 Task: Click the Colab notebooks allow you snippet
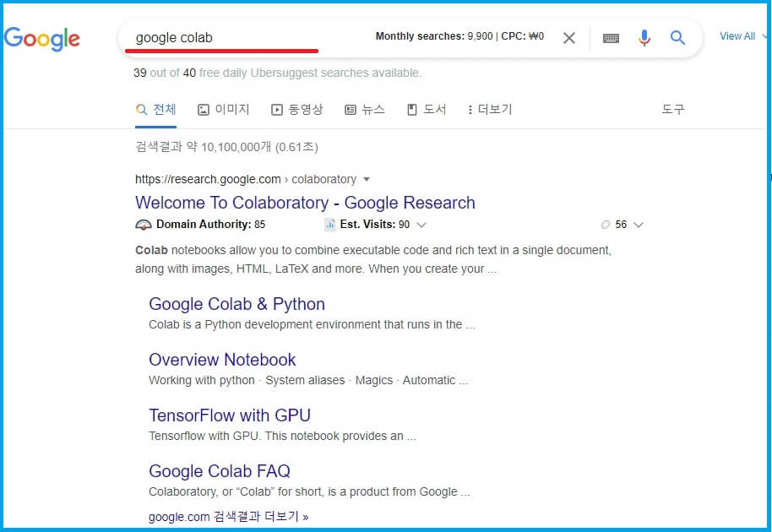click(x=373, y=260)
